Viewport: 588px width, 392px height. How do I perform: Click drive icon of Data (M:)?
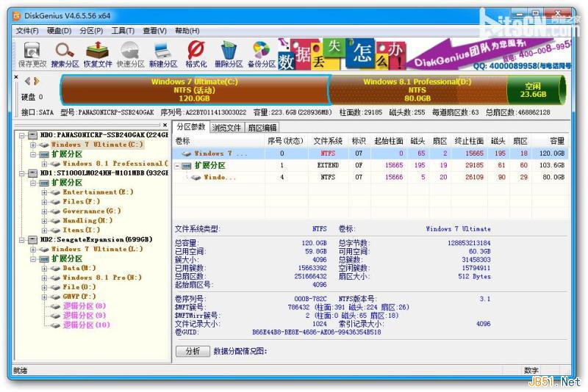(x=56, y=268)
